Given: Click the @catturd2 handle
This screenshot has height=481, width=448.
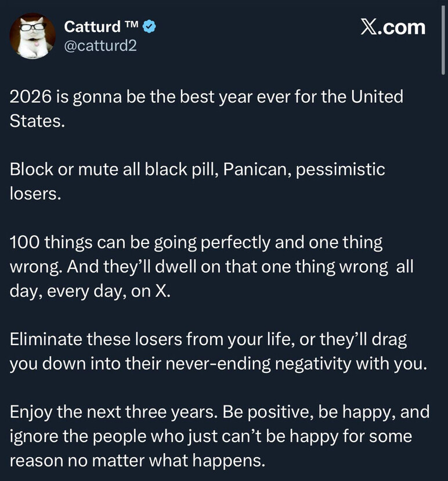Looking at the screenshot, I should (x=100, y=45).
